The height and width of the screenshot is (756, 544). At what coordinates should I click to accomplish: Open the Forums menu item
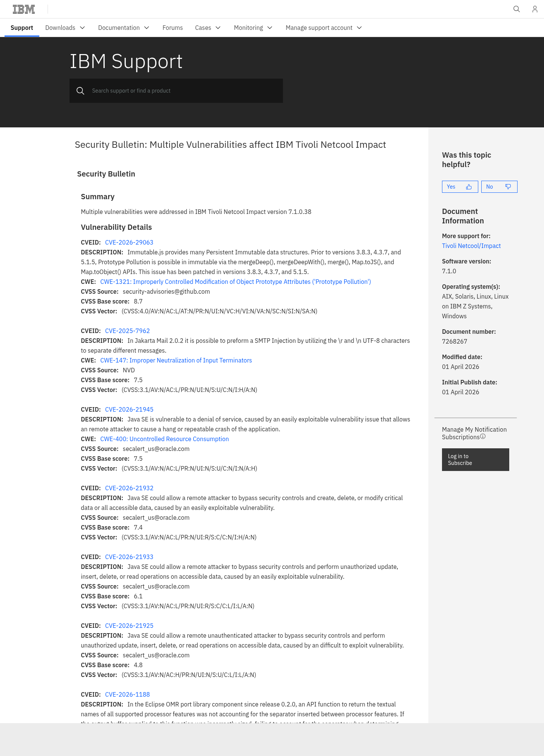click(x=173, y=28)
